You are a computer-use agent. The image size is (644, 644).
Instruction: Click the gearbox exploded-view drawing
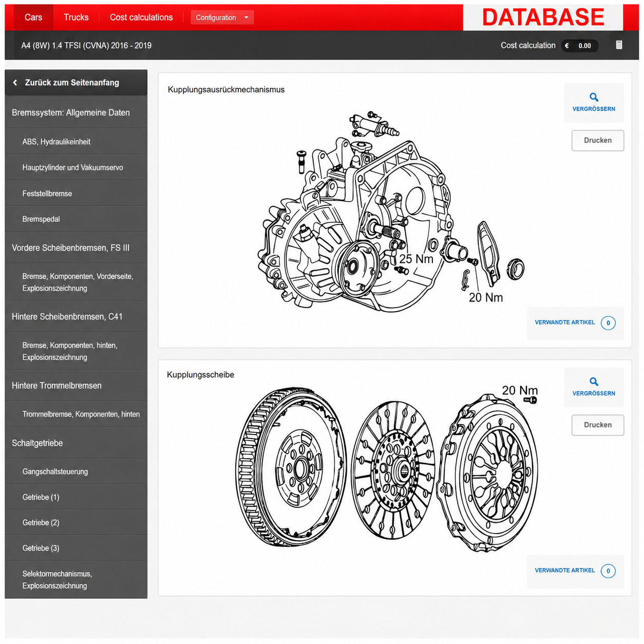pyautogui.click(x=390, y=211)
